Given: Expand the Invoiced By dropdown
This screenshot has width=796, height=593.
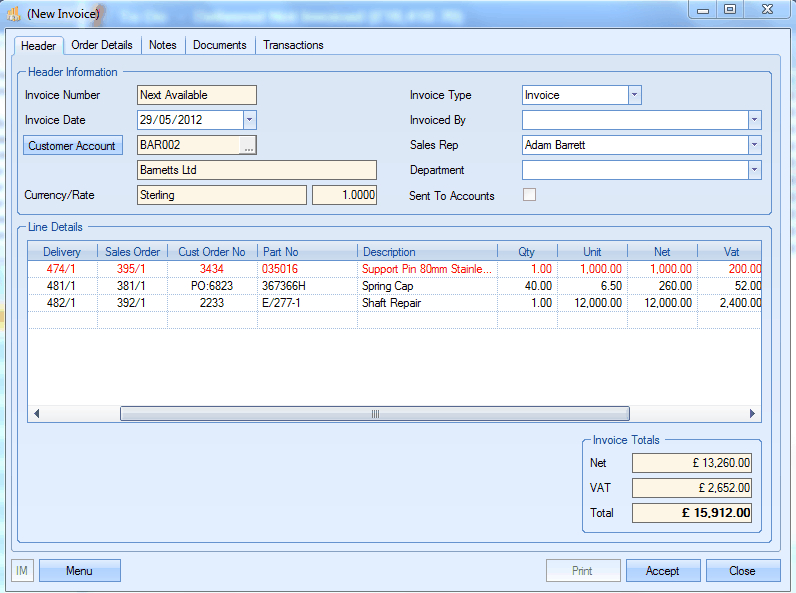Looking at the screenshot, I should point(754,120).
